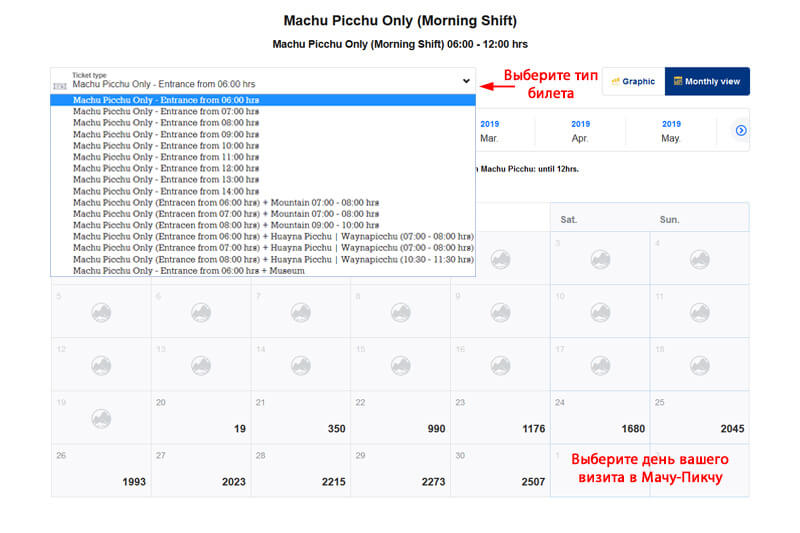Click unavailable mountain icon on day 19

click(101, 419)
